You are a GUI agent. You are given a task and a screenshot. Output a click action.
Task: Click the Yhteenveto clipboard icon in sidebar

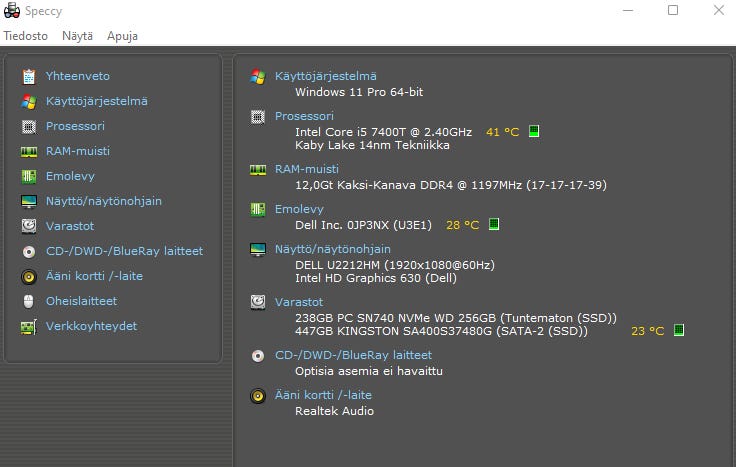tap(28, 76)
